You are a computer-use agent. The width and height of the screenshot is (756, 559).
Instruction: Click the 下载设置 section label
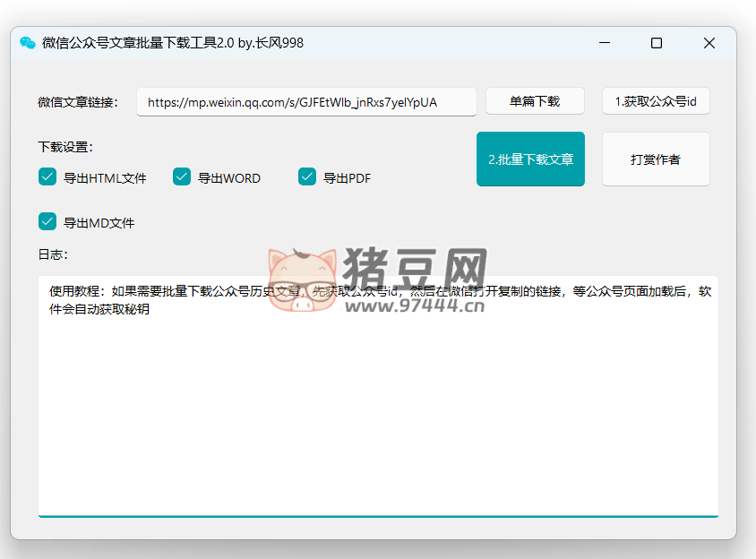coord(65,147)
